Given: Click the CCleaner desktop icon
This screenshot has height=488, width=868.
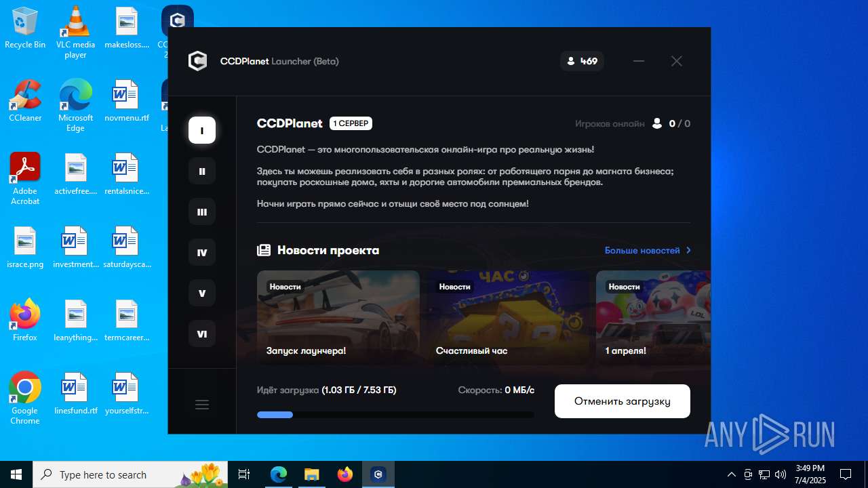Looking at the screenshot, I should coord(25,102).
